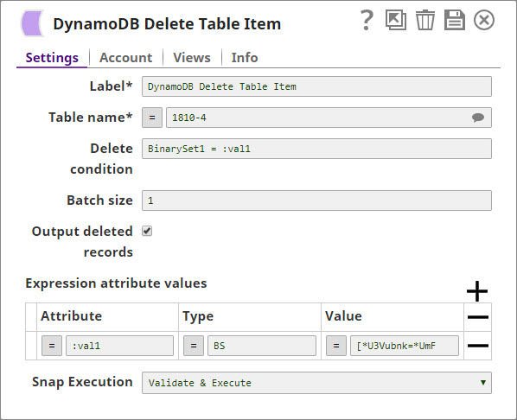Click the Expression attribute values heading
Screen dimensions: 517x420
[116, 283]
